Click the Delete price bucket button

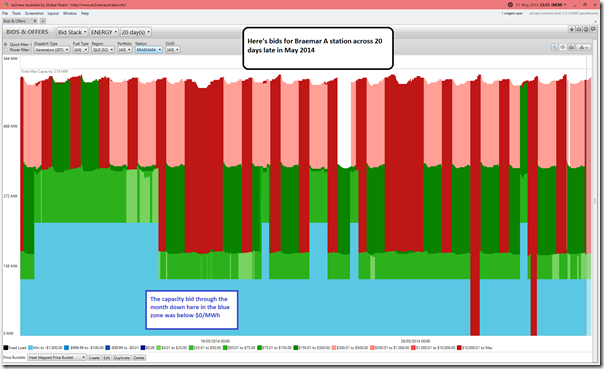point(139,358)
